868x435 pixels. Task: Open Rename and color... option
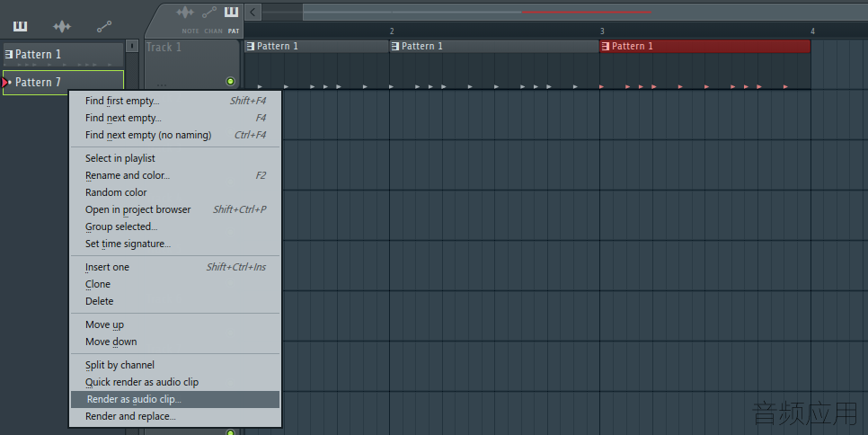(x=175, y=175)
